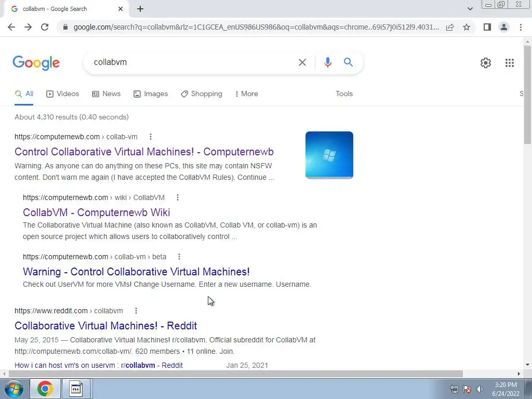Viewport: 532px width, 399px height.
Task: Click the vertical scrollbar thumb
Action: pos(527,95)
